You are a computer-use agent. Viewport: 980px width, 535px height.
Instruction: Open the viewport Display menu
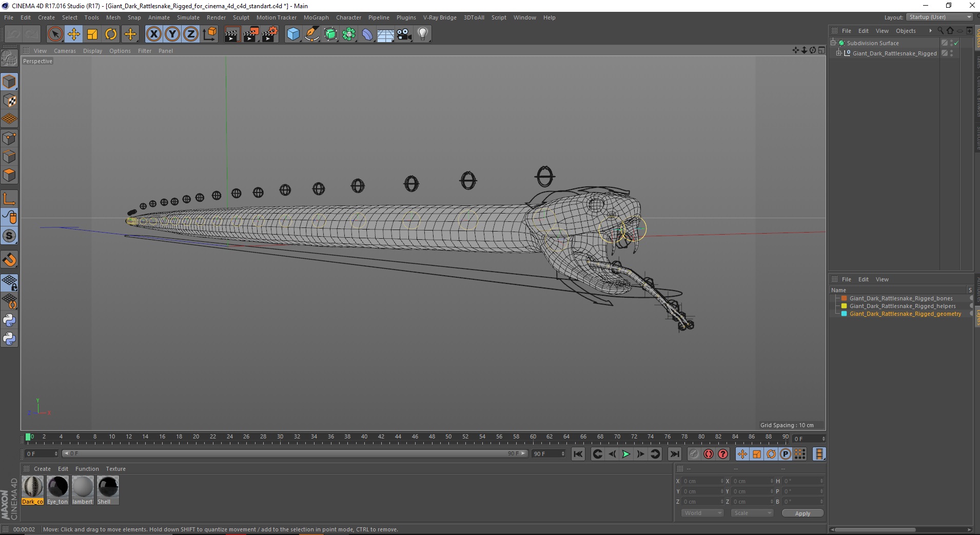click(92, 51)
